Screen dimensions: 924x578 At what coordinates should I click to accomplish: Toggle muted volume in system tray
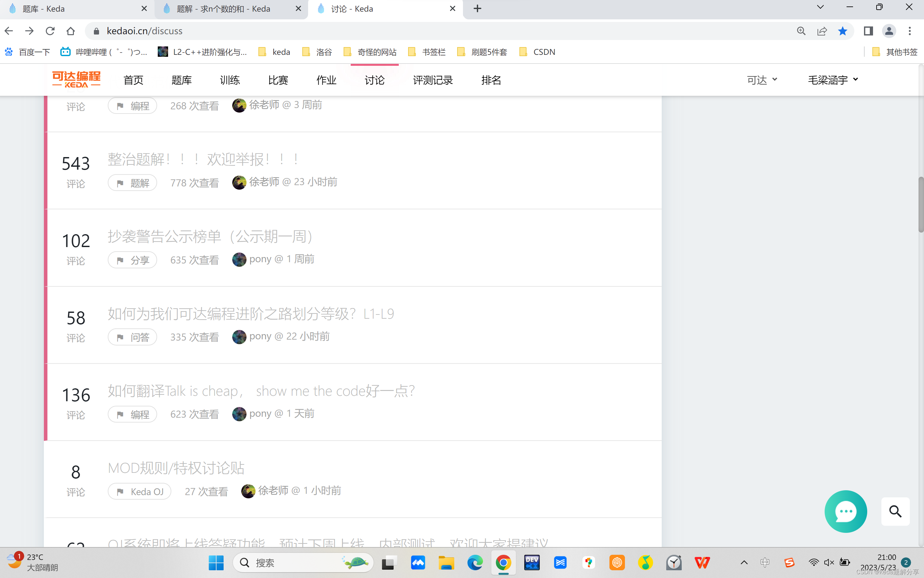(x=829, y=562)
